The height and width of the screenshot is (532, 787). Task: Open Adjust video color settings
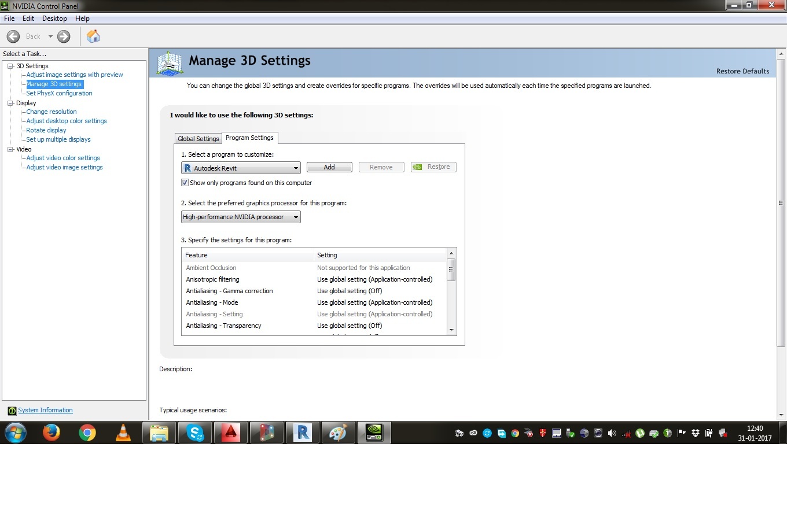pos(63,158)
